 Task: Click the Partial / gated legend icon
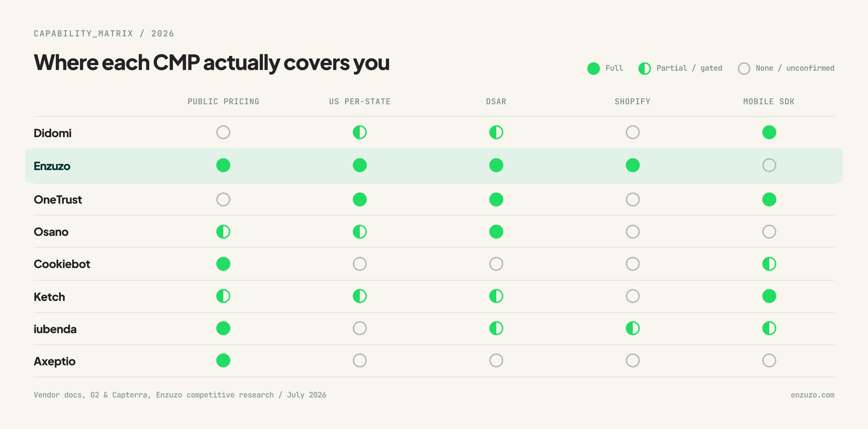click(x=645, y=68)
